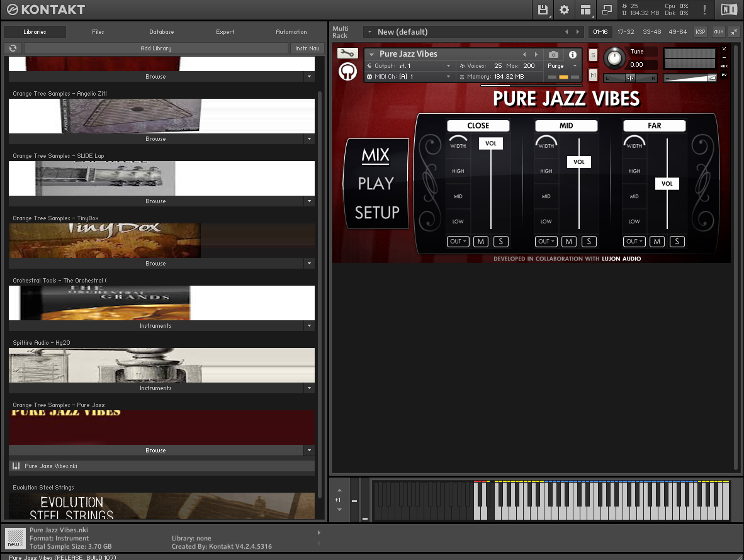Show the instrument info icon
Image resolution: width=744 pixels, height=560 pixels.
[573, 55]
